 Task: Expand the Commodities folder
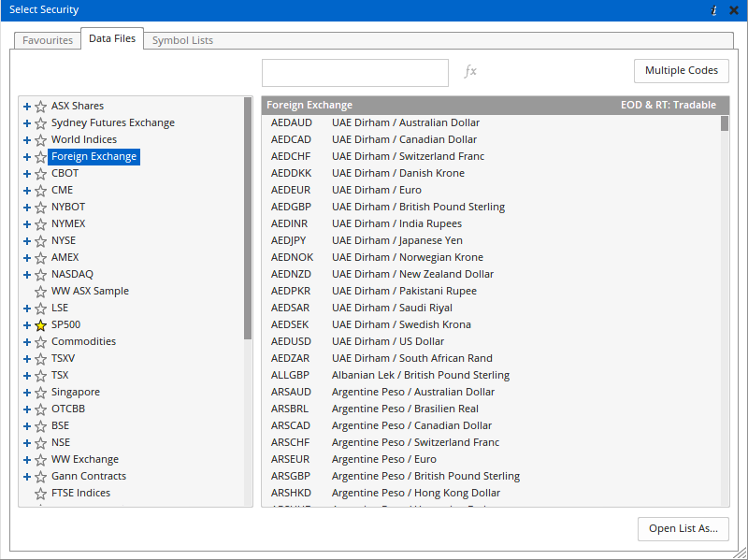coord(27,342)
